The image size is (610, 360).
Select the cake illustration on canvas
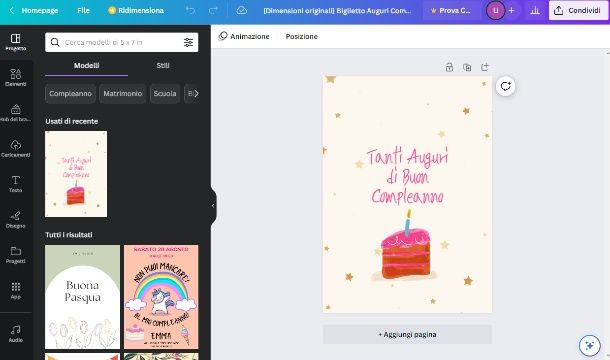pos(405,246)
